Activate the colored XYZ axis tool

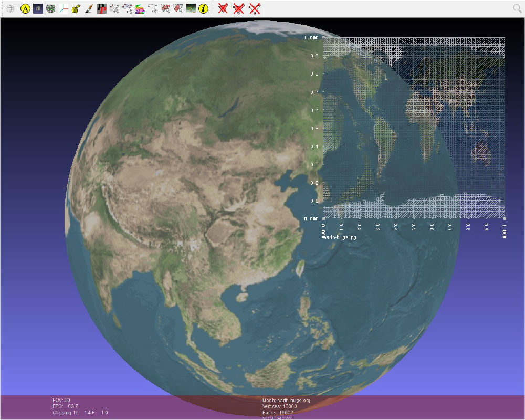click(64, 9)
